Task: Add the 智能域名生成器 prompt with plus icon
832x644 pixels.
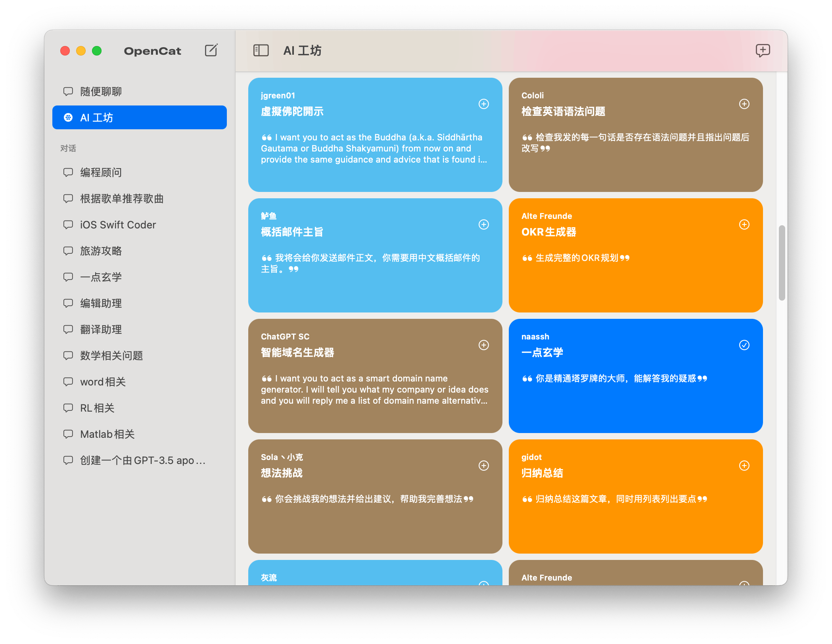Action: pos(483,345)
